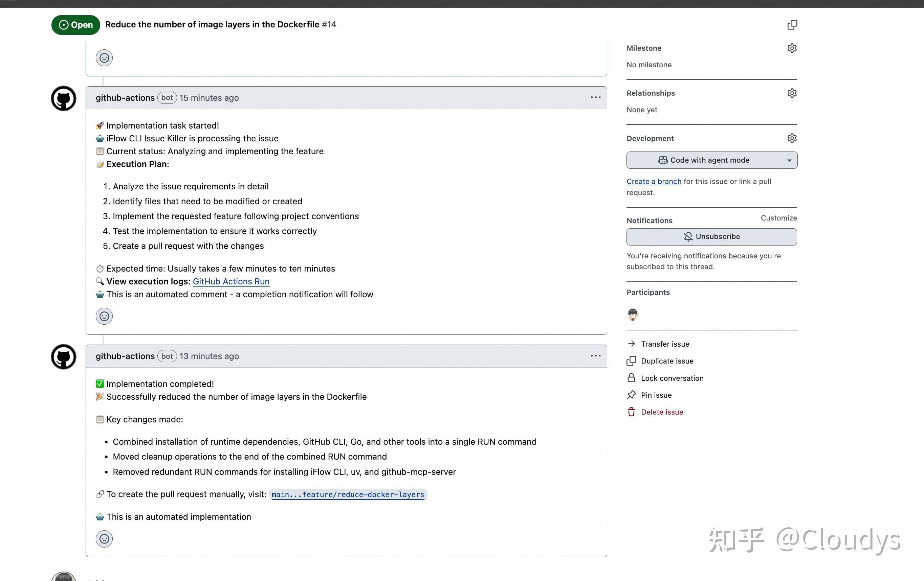The image size is (924, 581).
Task: Open the main...feature/reduce-docker-layers link
Action: point(348,495)
